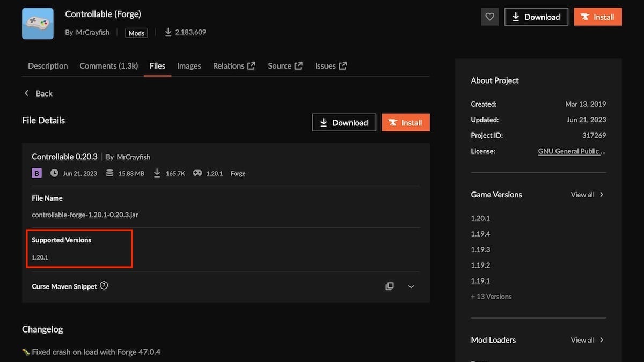644x362 pixels.
Task: Switch to the Images tab
Action: click(x=189, y=66)
